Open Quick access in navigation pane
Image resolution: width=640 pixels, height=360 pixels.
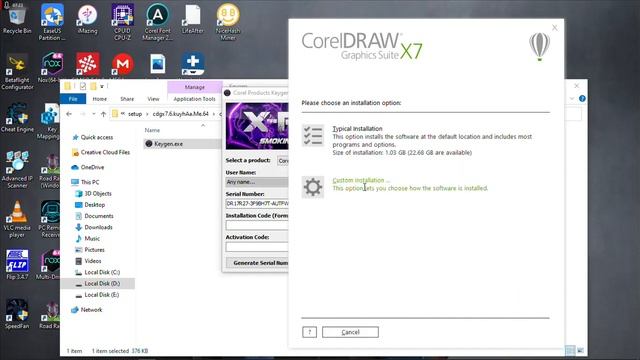(97, 138)
